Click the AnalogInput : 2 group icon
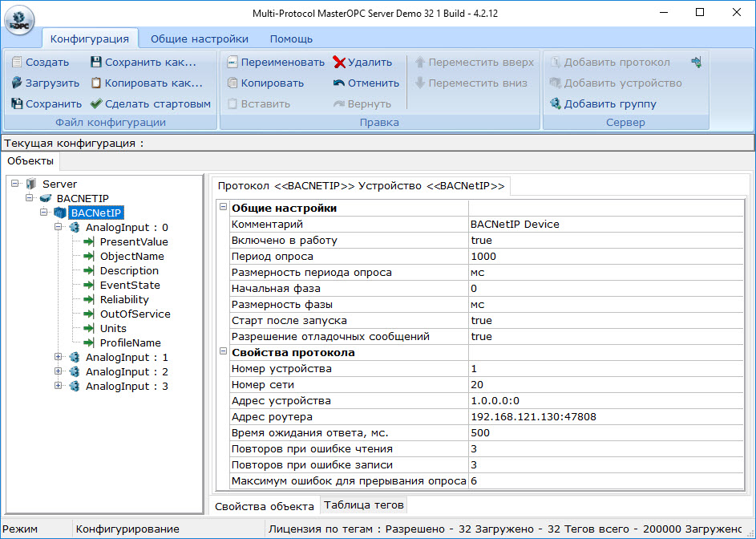Screen dimensions: 756x539 (x=75, y=371)
